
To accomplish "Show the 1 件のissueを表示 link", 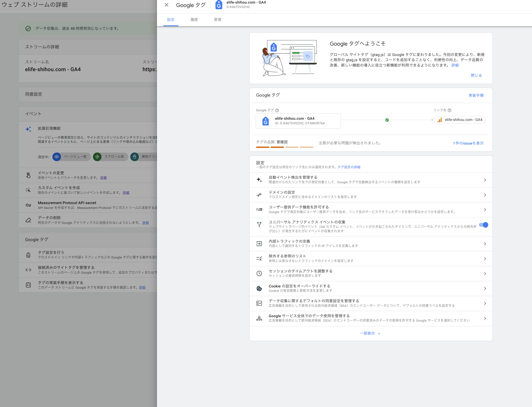I will pyautogui.click(x=468, y=143).
